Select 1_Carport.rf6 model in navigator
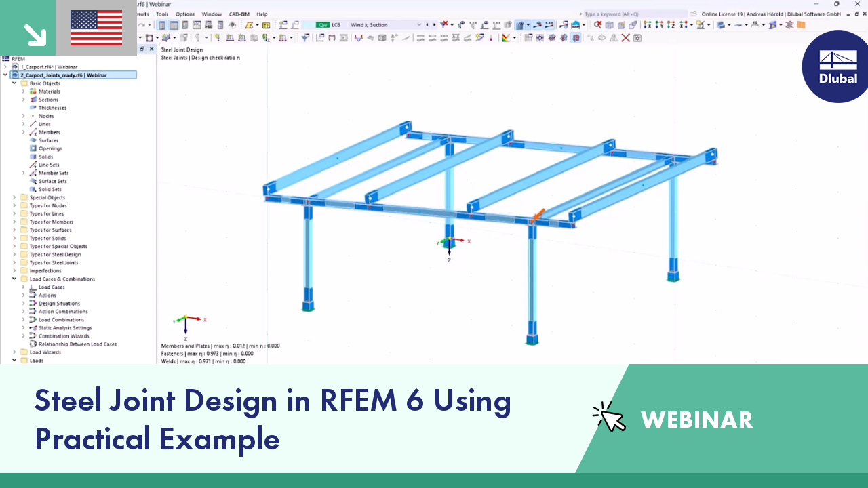Viewport: 868px width, 488px height. [49, 67]
